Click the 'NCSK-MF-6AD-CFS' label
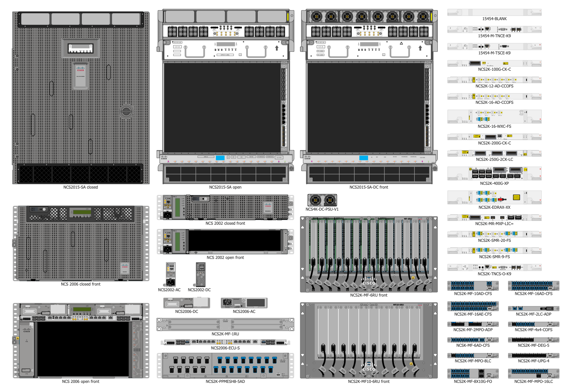571x392 pixels. point(473,345)
